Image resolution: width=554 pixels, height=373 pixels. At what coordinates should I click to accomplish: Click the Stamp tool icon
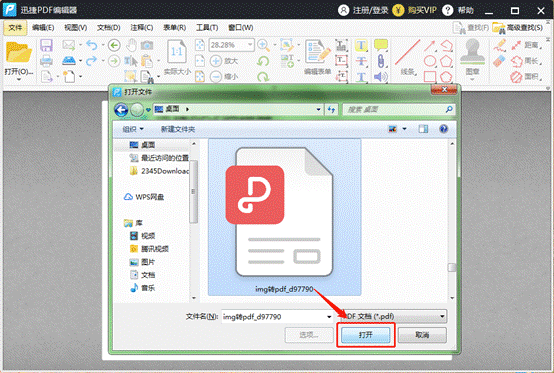coord(472,53)
